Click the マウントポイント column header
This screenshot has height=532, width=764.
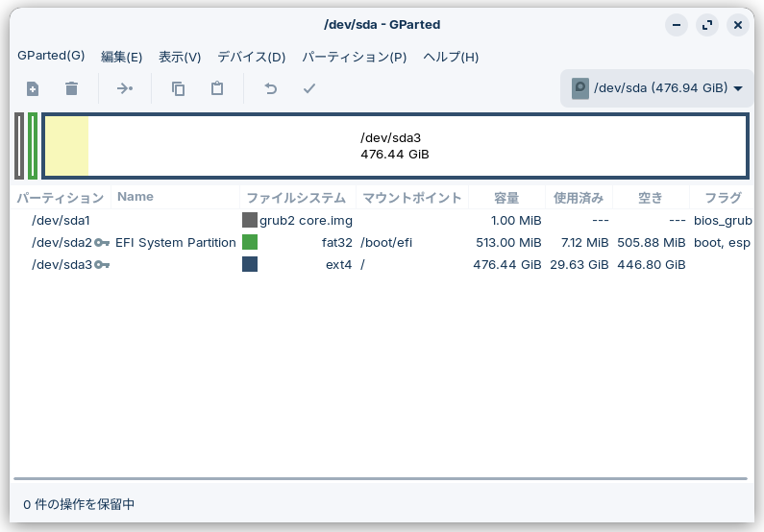tap(412, 197)
